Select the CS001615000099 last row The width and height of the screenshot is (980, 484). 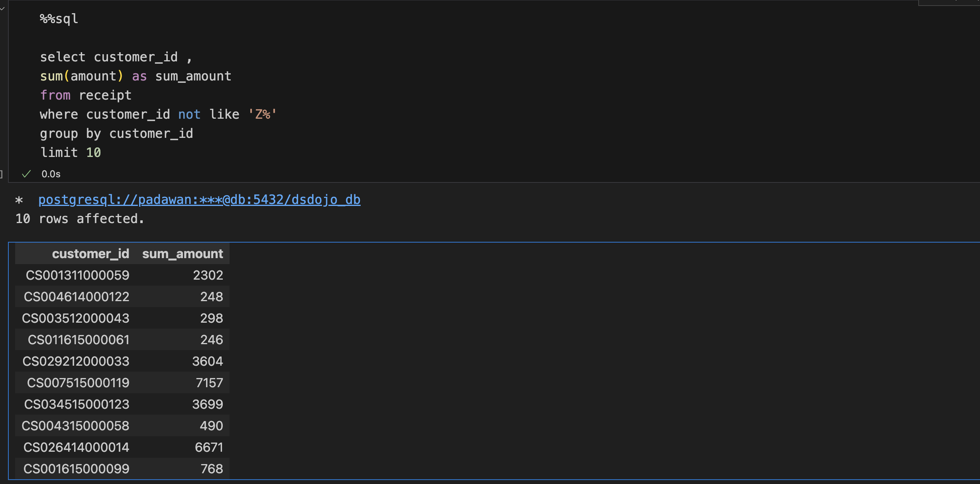click(x=122, y=469)
